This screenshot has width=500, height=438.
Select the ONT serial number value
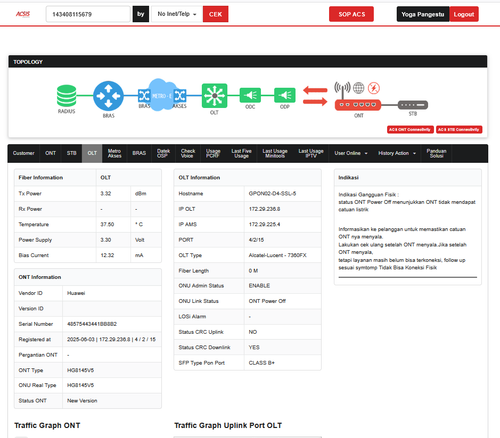pyautogui.click(x=92, y=324)
